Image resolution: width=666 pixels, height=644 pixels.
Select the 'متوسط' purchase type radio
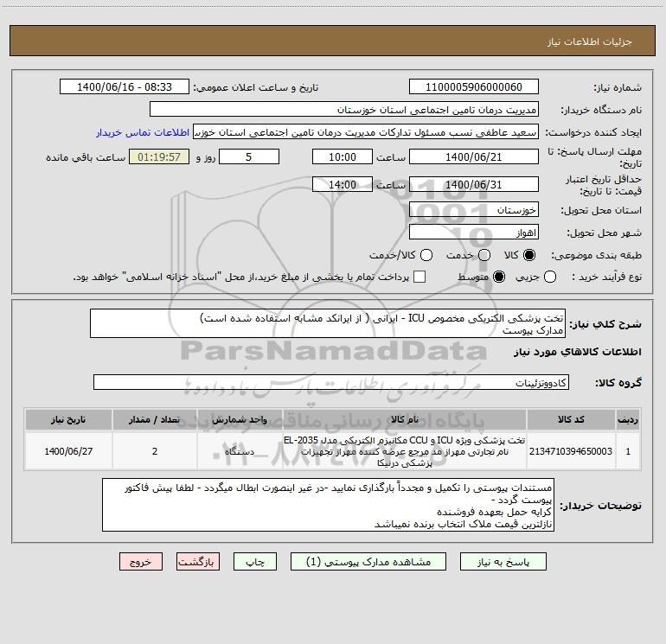[x=499, y=277]
